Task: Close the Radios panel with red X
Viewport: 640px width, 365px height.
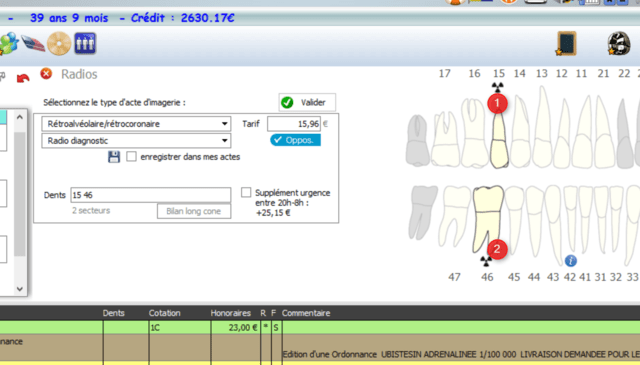Action: (46, 74)
